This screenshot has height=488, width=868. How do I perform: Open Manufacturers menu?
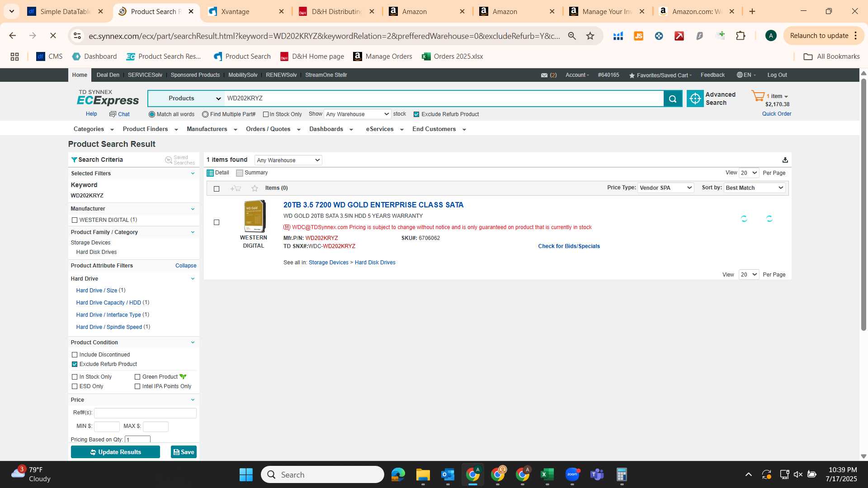(212, 129)
